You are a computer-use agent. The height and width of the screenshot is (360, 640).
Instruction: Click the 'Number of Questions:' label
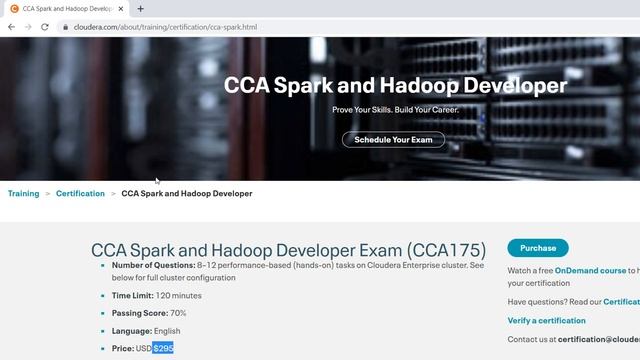tap(153, 265)
